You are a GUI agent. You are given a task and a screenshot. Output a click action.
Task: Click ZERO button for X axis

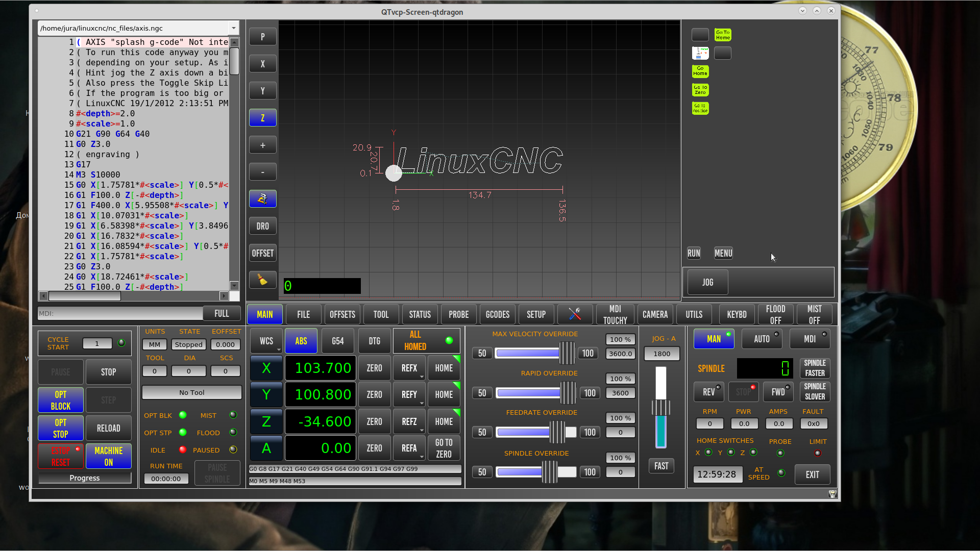tap(375, 368)
